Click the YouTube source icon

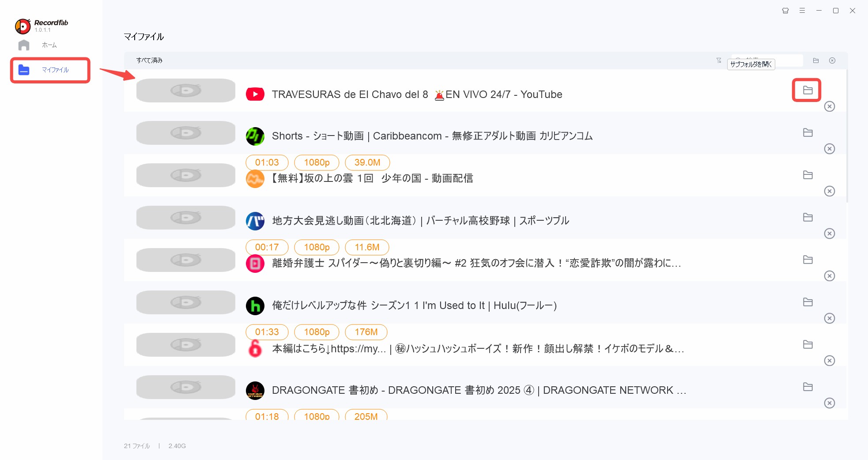click(x=255, y=94)
